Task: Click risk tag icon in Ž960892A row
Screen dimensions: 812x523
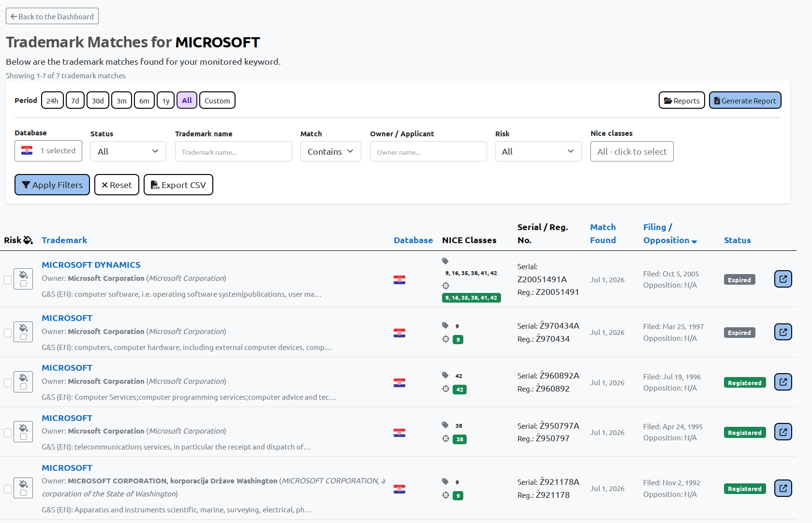Action: pyautogui.click(x=23, y=378)
